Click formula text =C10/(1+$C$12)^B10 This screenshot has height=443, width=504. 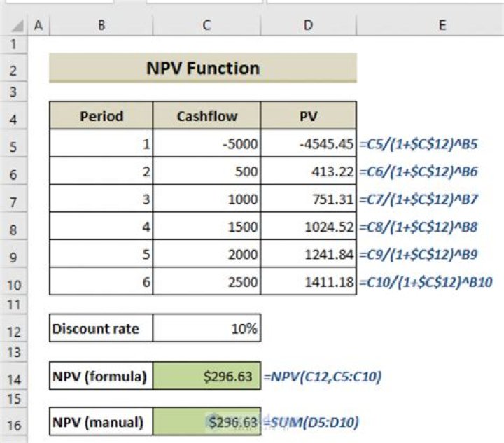(426, 282)
